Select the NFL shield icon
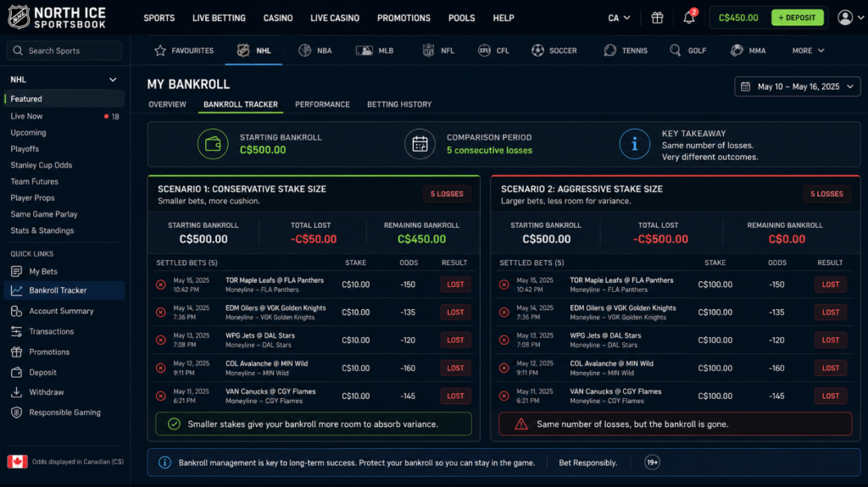868x487 pixels. (428, 50)
